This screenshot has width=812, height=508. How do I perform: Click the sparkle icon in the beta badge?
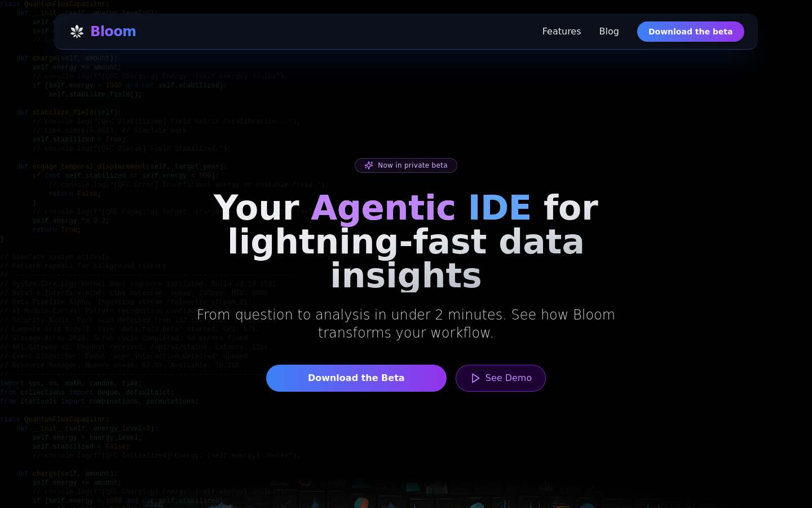[369, 165]
